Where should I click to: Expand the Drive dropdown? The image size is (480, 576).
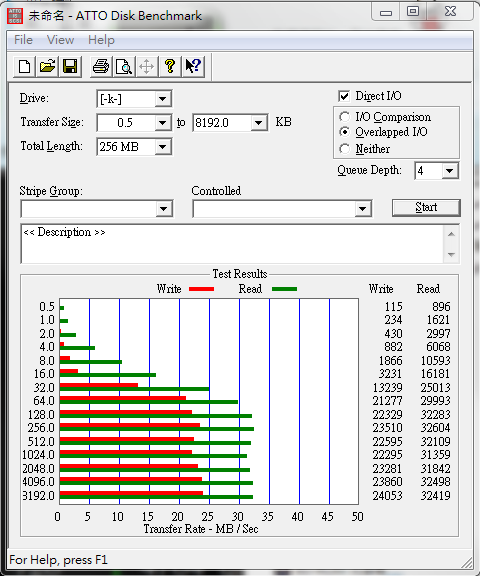tap(162, 99)
